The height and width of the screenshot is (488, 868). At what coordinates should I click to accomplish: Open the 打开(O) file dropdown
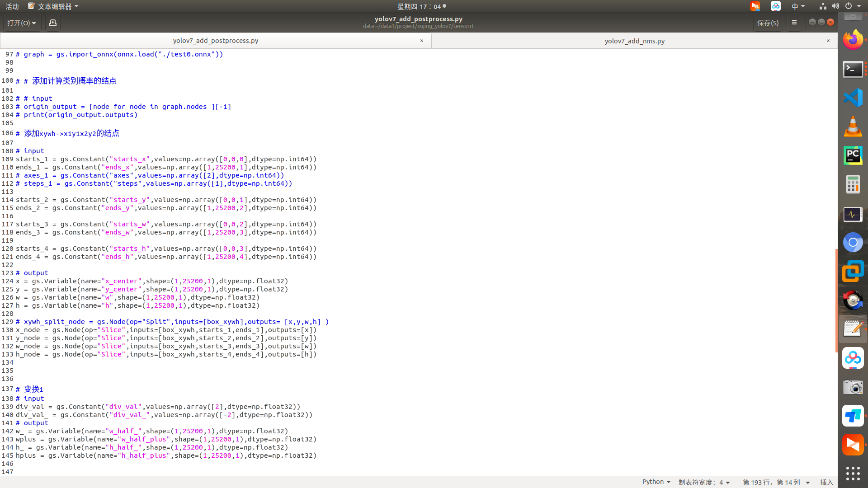tap(22, 23)
